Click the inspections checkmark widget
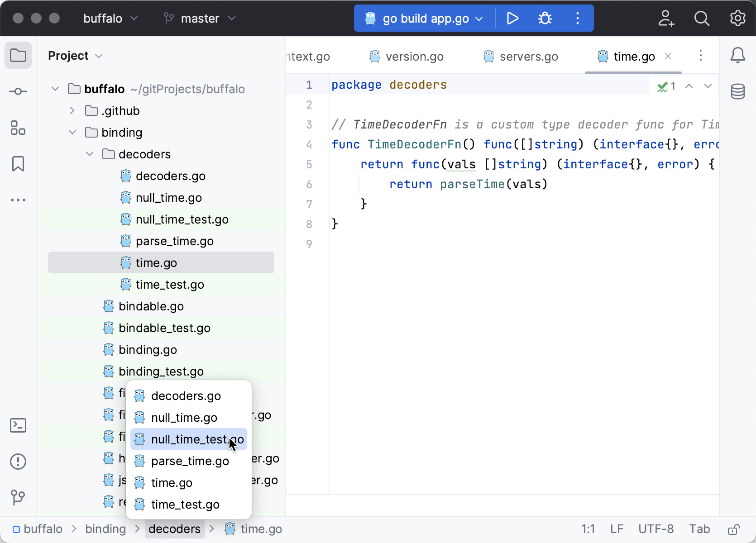 666,86
